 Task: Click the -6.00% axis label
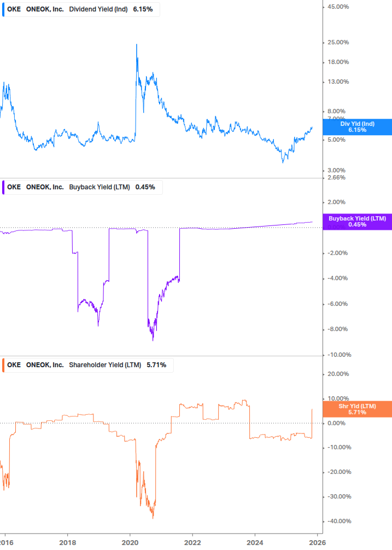tap(337, 304)
